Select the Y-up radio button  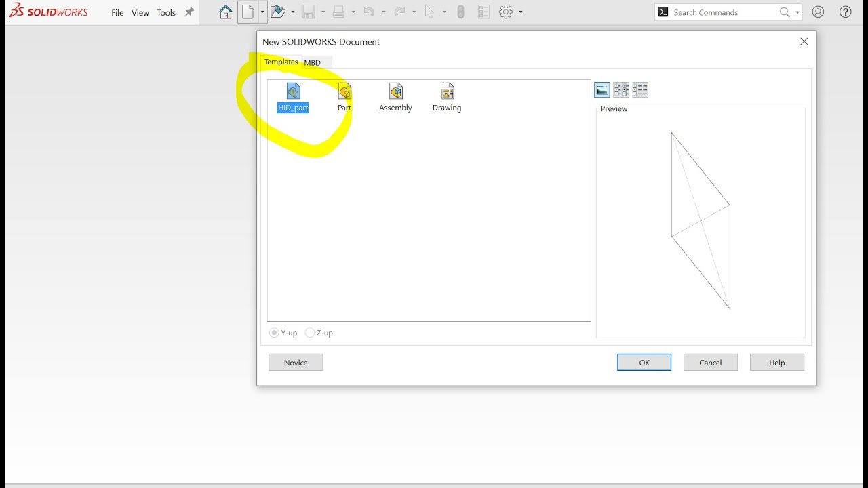pyautogui.click(x=274, y=333)
